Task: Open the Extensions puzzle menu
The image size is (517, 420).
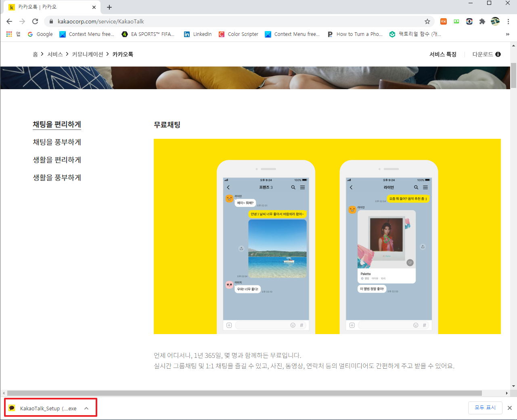Action: 482,21
